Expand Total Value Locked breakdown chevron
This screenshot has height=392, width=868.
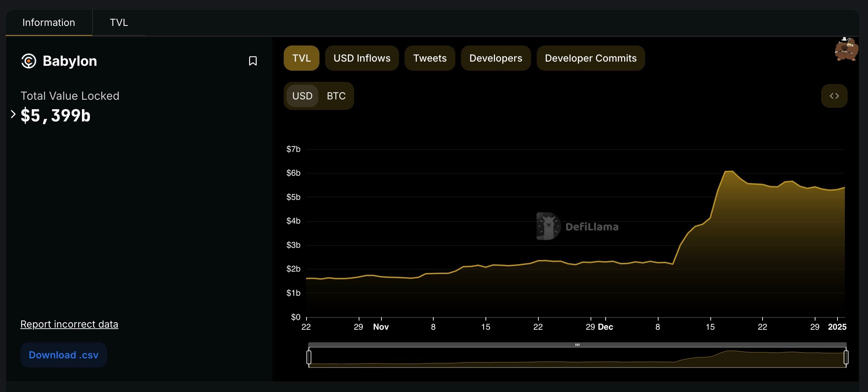13,114
